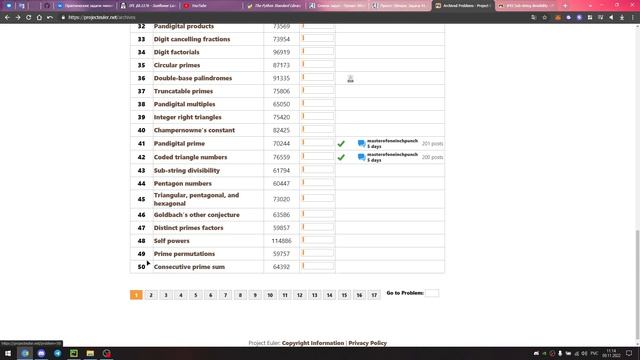Go to archive page 12
The image size is (640, 360).
[x=300, y=295]
